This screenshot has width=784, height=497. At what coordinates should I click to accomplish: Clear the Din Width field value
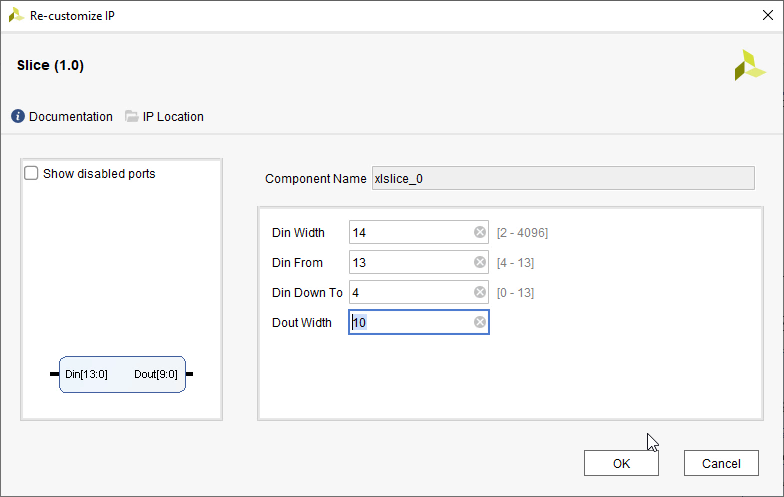coord(480,232)
